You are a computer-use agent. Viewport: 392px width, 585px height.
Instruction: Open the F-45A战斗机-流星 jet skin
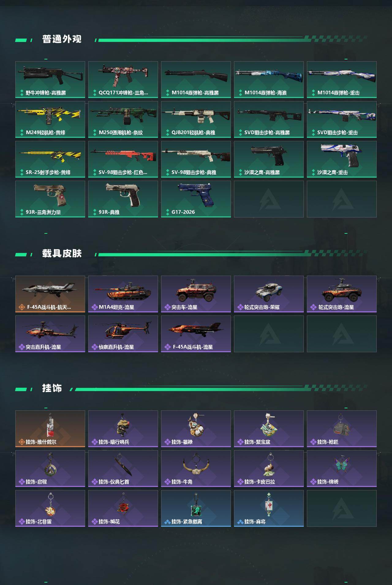pyautogui.click(x=196, y=334)
